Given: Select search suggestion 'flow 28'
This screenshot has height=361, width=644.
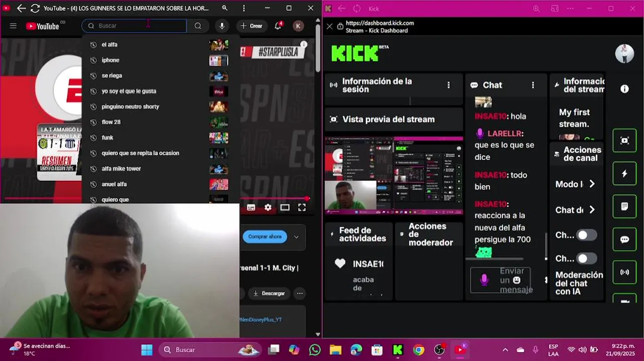Looking at the screenshot, I should (160, 122).
